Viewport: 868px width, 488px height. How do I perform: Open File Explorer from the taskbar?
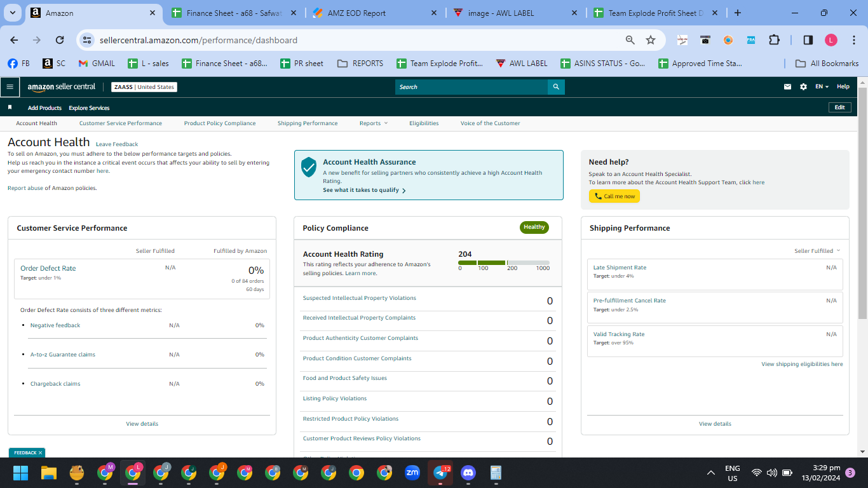point(49,473)
